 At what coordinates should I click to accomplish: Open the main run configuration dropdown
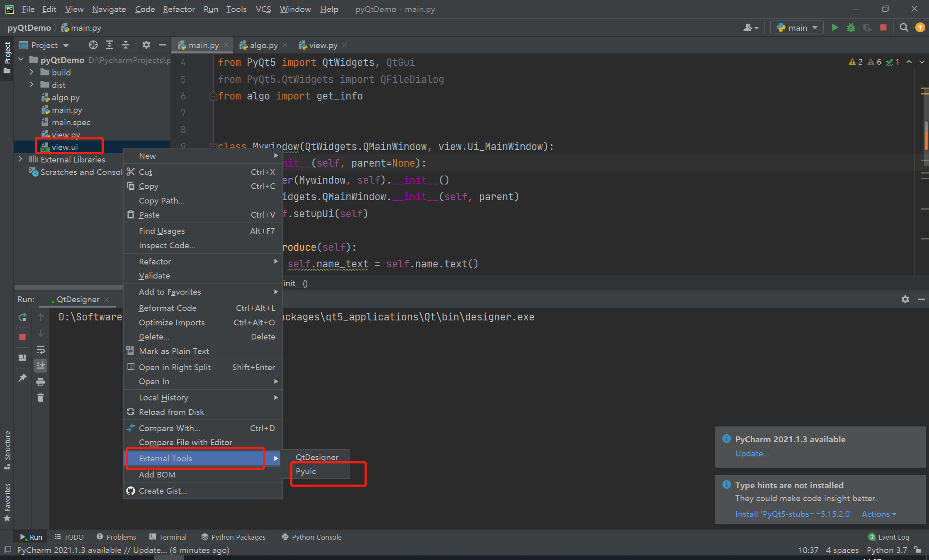point(797,28)
